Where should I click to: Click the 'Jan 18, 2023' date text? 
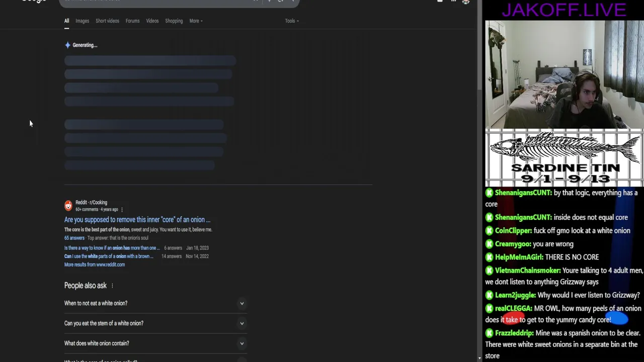click(x=197, y=248)
